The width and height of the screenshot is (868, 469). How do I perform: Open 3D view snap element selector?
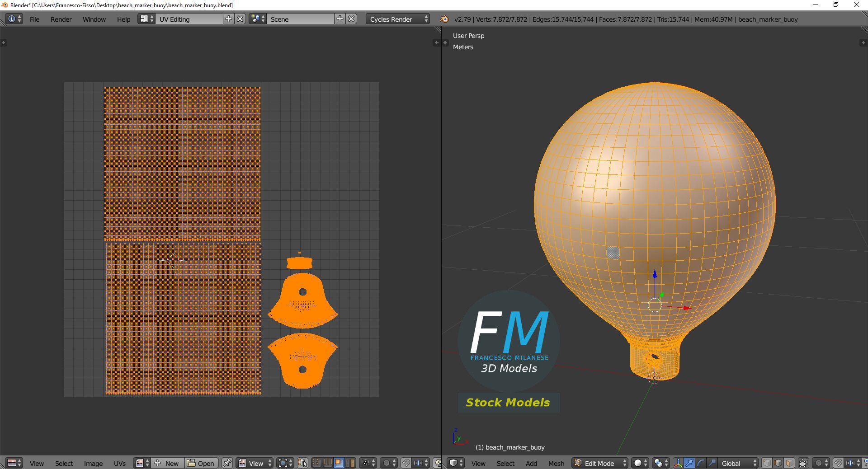click(853, 463)
